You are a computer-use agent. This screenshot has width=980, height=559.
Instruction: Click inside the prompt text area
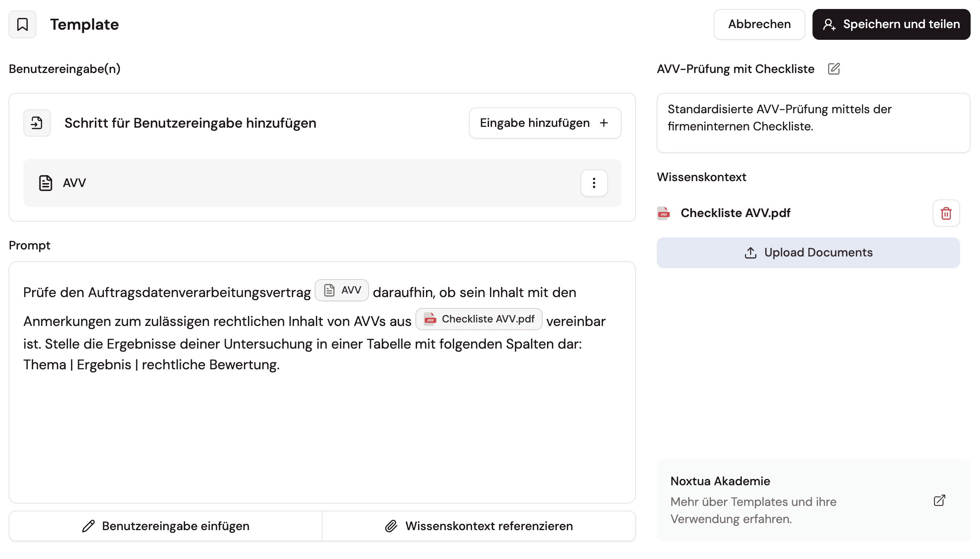click(x=322, y=429)
